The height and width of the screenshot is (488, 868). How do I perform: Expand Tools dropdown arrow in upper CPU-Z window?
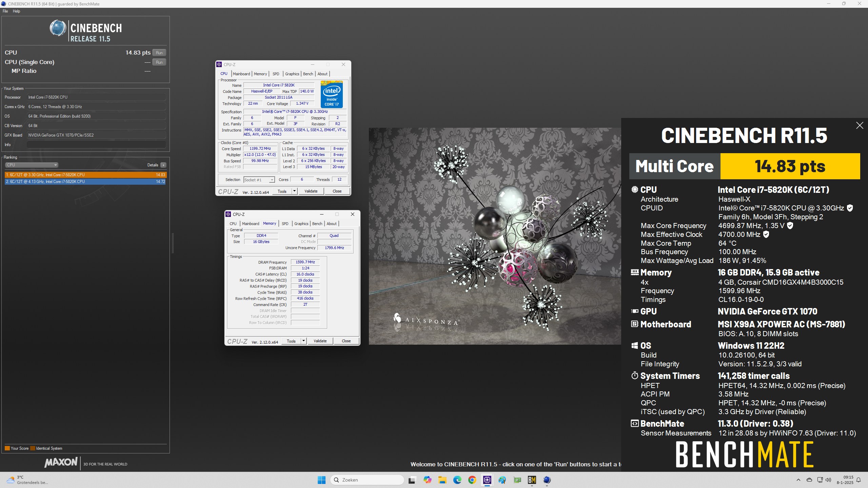294,191
